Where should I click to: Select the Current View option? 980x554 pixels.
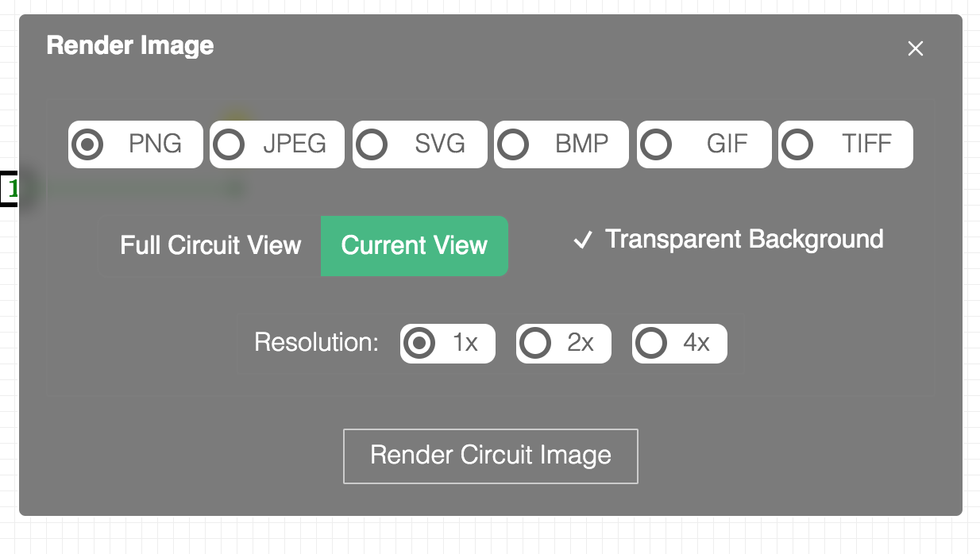(414, 246)
